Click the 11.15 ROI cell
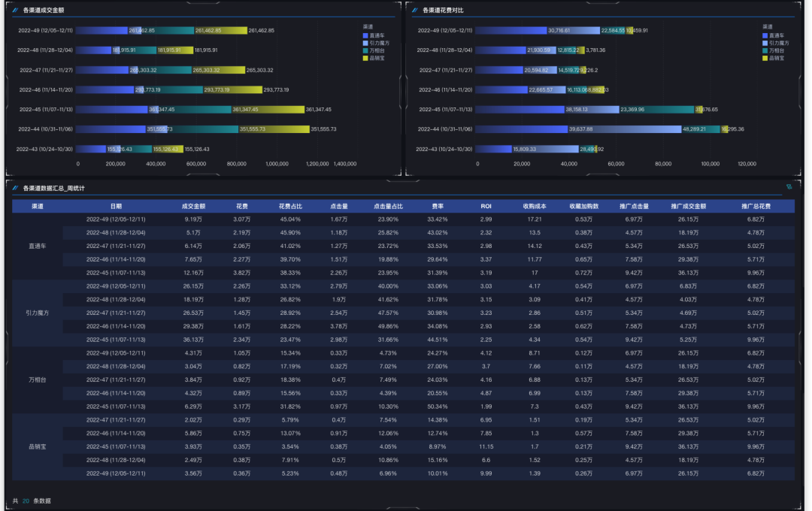The height and width of the screenshot is (511, 812). tap(486, 446)
